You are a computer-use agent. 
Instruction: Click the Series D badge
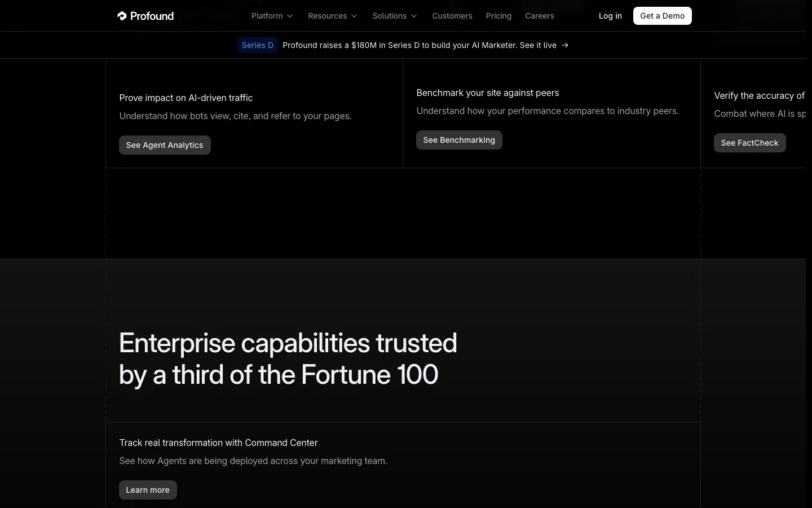coord(258,45)
